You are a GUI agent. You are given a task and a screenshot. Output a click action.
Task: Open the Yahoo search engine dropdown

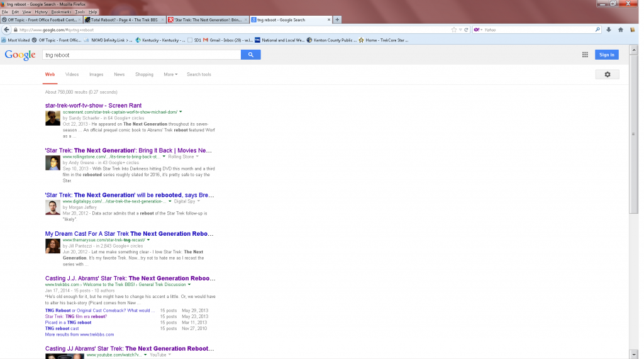click(x=478, y=30)
